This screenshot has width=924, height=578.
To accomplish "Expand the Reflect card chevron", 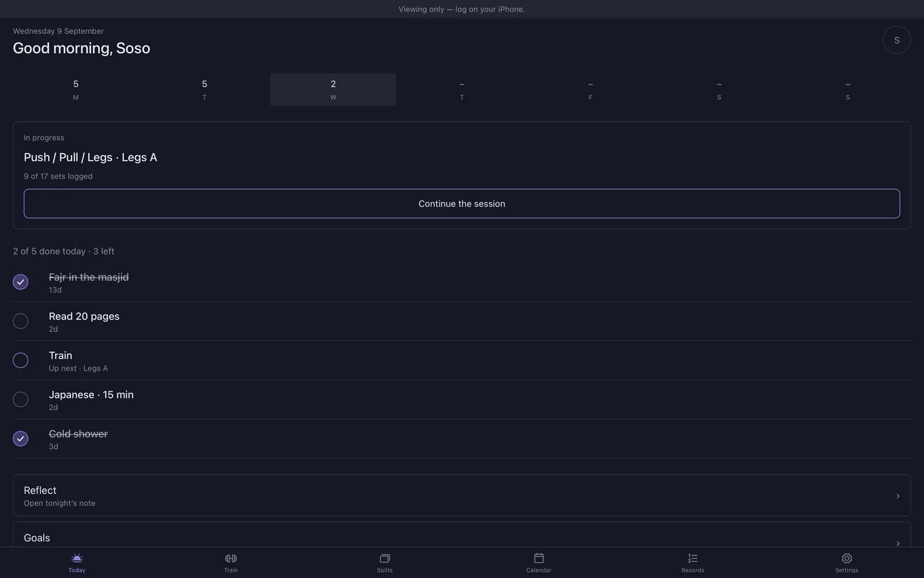I will (898, 496).
